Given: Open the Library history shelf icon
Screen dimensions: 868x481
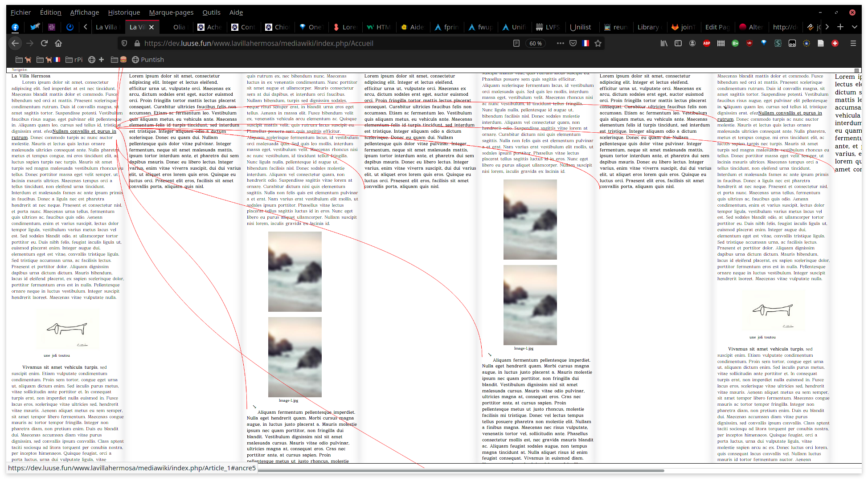Looking at the screenshot, I should click(x=664, y=43).
